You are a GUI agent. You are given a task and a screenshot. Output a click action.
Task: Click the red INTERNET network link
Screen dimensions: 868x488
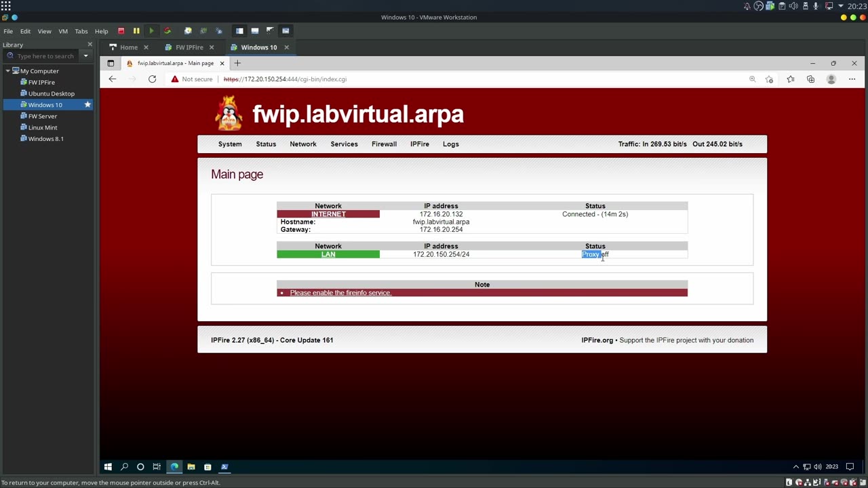click(x=328, y=214)
